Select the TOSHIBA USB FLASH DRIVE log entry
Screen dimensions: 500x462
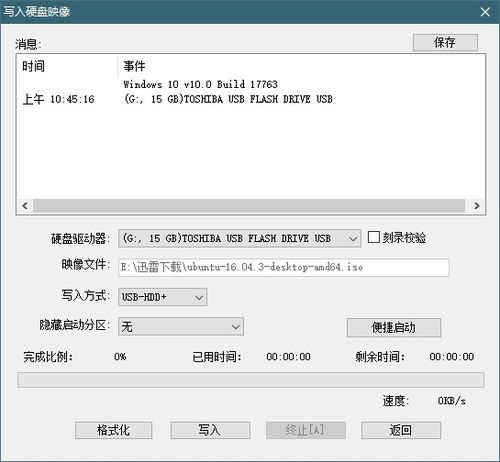228,99
